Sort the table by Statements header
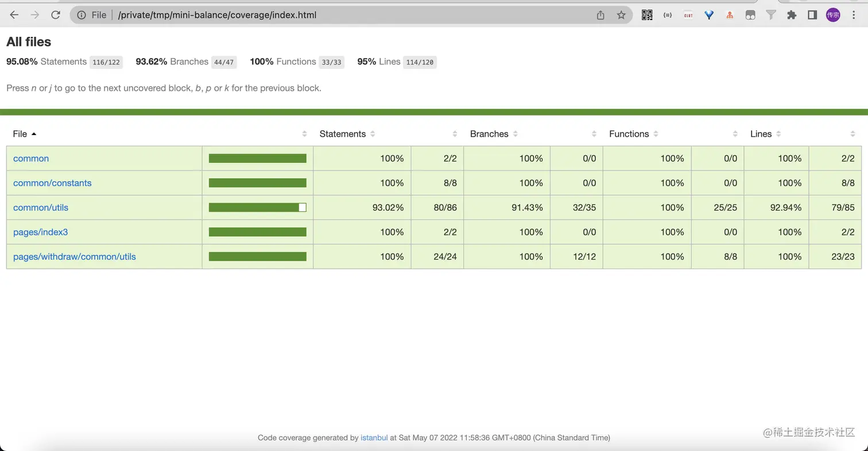 (x=347, y=134)
